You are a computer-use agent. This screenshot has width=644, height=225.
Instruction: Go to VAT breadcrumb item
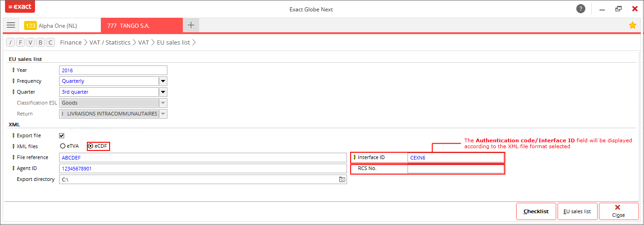tap(144, 42)
